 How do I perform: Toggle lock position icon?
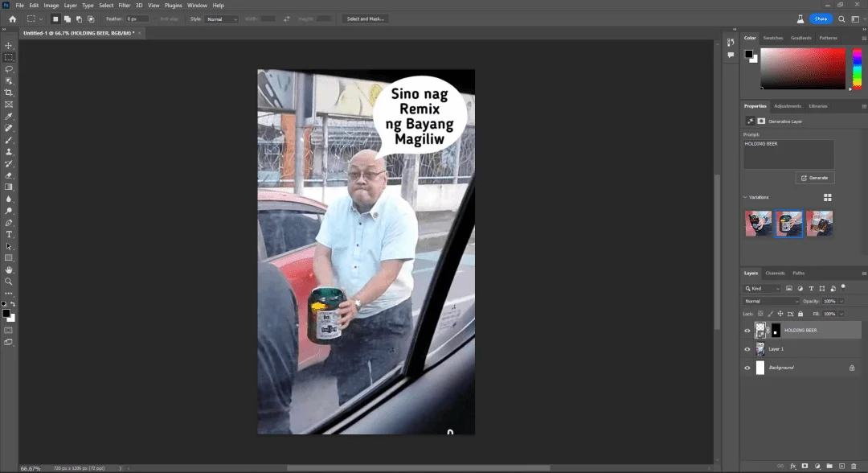click(x=780, y=314)
